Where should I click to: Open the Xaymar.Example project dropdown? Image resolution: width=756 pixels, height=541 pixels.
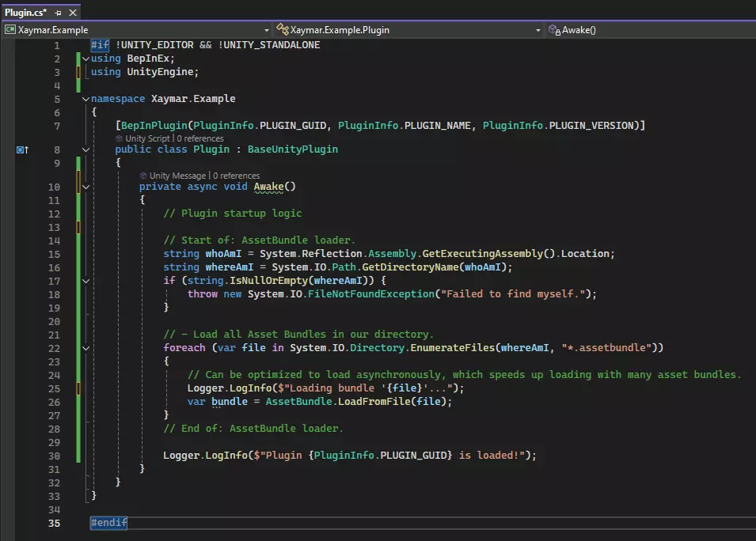(x=266, y=30)
